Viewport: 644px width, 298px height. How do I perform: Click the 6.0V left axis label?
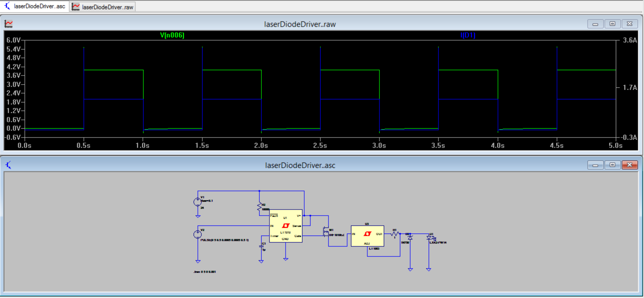click(x=13, y=40)
